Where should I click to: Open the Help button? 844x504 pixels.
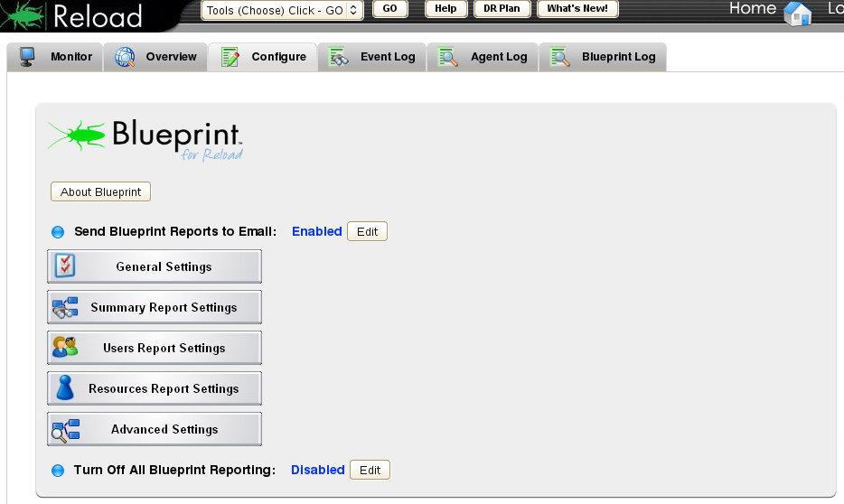445,9
